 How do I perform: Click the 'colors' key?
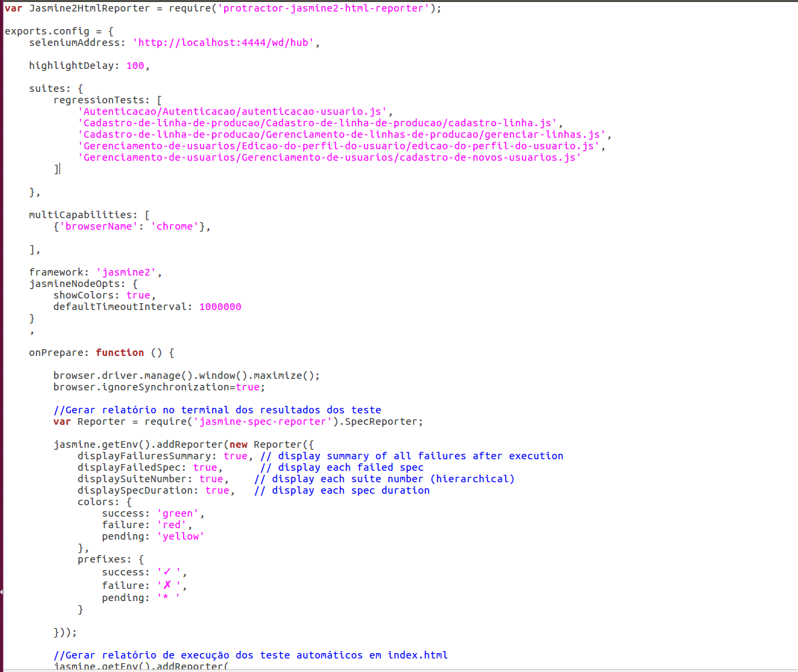tap(96, 502)
